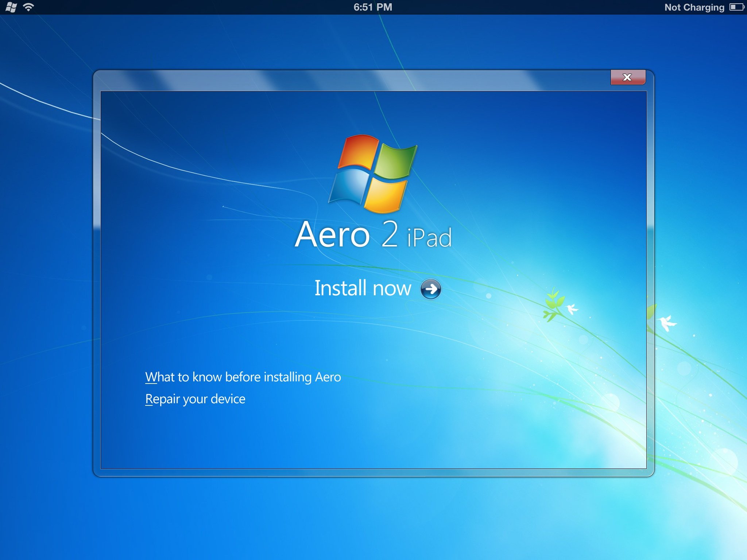747x560 pixels.
Task: Click the Windows flag icon in status bar
Action: click(x=11, y=7)
